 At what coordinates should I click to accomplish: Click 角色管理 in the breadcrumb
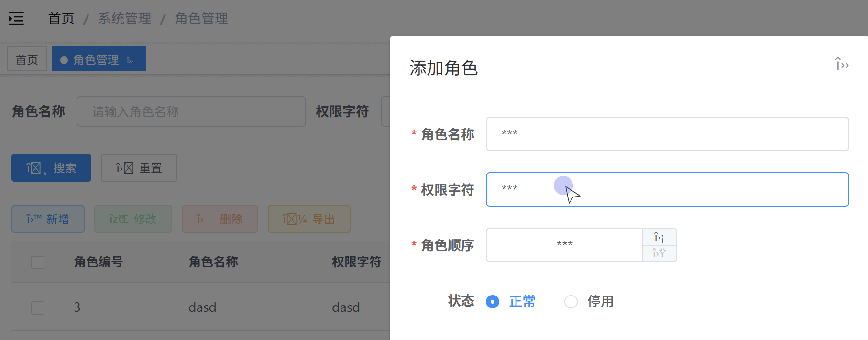pos(201,19)
